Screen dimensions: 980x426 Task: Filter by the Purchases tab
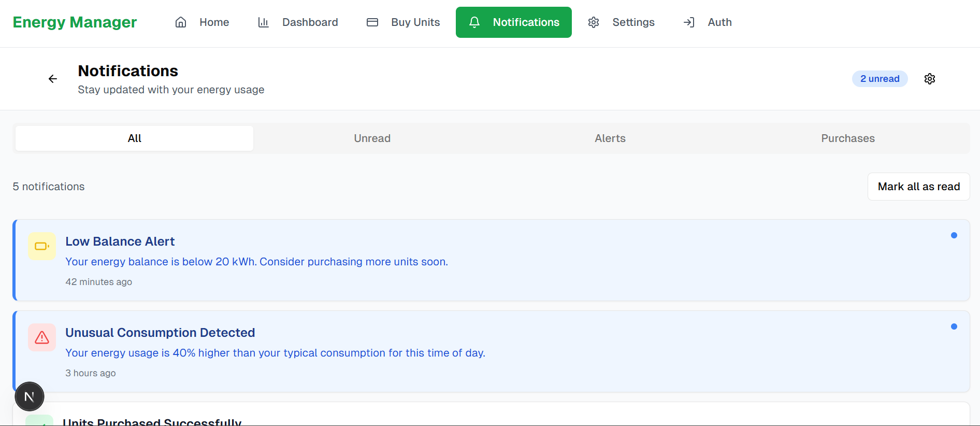(847, 138)
